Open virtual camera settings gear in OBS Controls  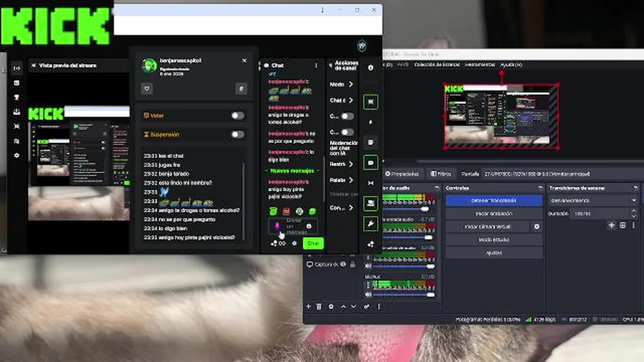(x=536, y=227)
